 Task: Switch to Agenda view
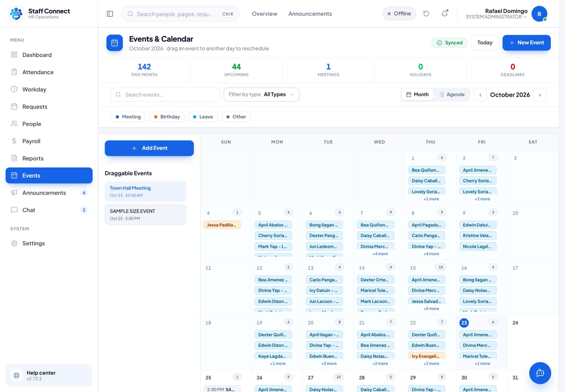(x=452, y=95)
